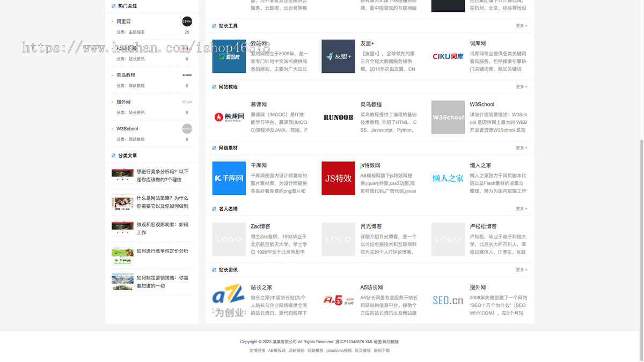644x362 pixels.
Task: Open article 如何制定营销策略 link
Action: tap(163, 282)
